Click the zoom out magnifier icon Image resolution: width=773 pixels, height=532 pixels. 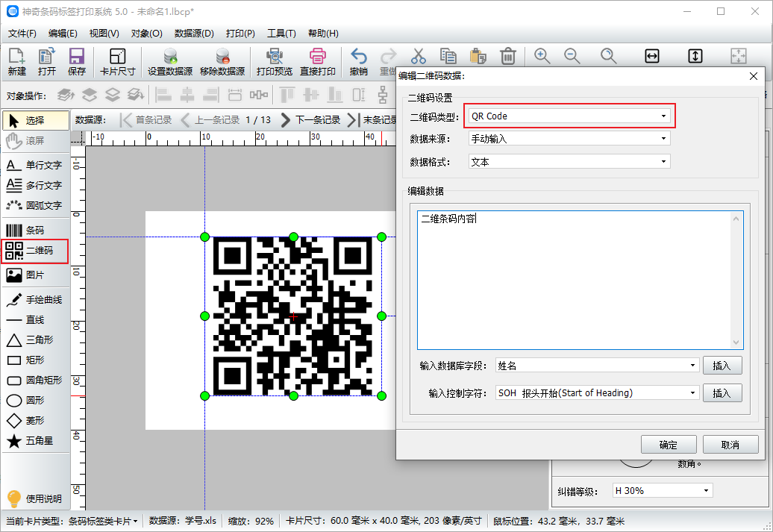[572, 56]
